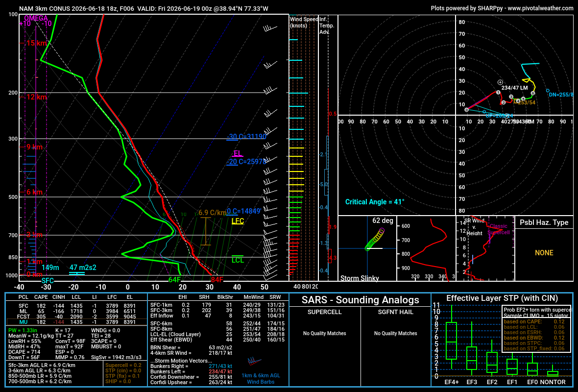
Task: Click the magenta OMEGA label
Action: coord(36,18)
